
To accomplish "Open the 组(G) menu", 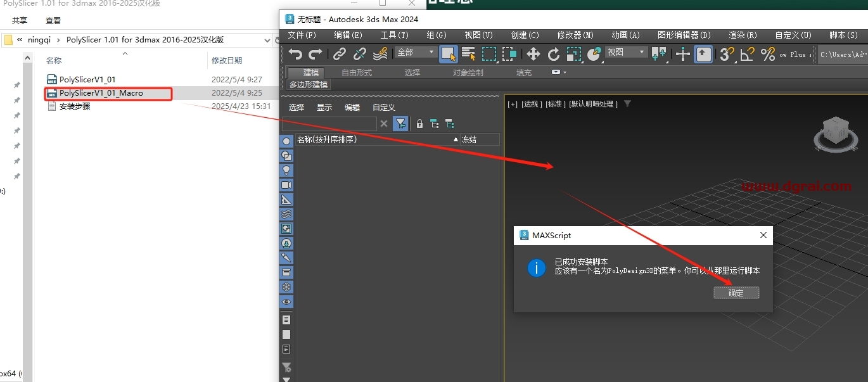I will tap(436, 35).
